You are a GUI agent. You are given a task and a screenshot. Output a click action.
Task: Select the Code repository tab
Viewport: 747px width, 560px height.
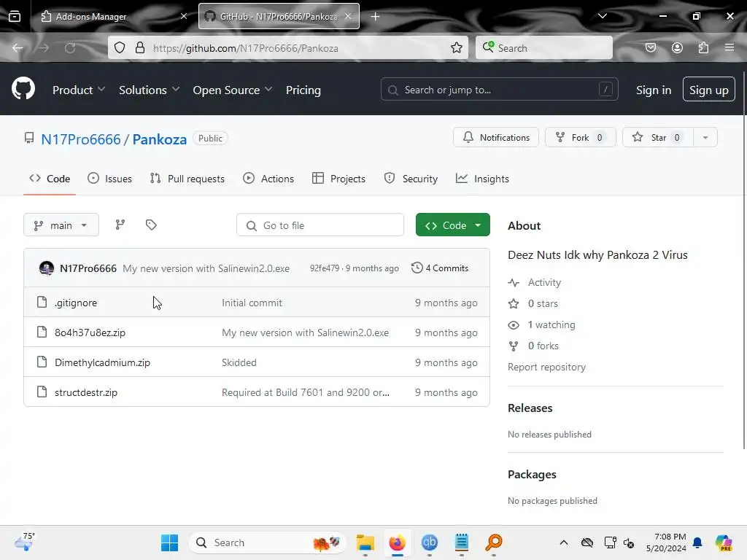coord(50,179)
